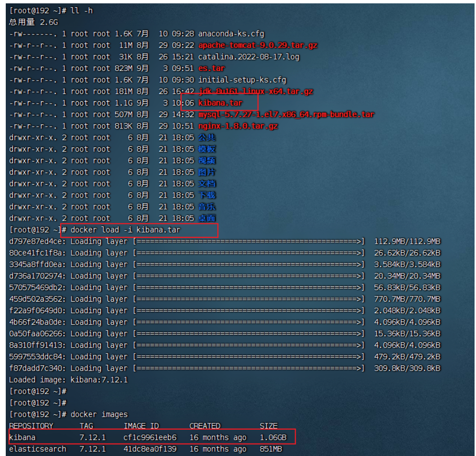Image resolution: width=476 pixels, height=456 pixels.
Task: Click the 770.7MB/770.7MB progress value
Action: coord(407,299)
